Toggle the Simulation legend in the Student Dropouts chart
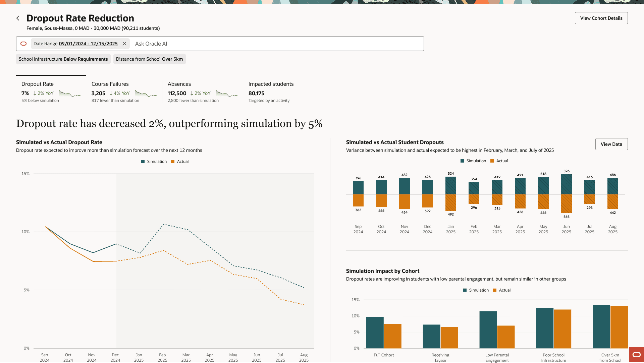The image size is (644, 363). click(473, 161)
